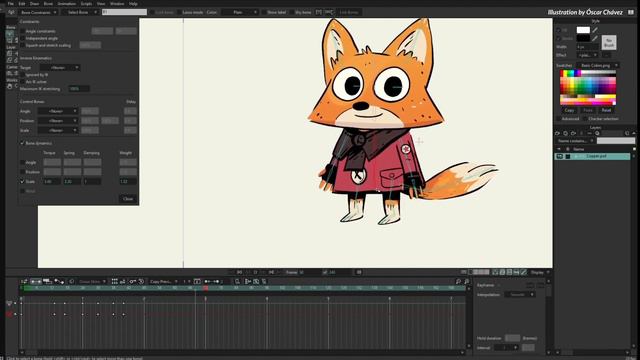Viewport: 640px width, 360px height.
Task: Click the fill color swatch
Action: pos(583,30)
